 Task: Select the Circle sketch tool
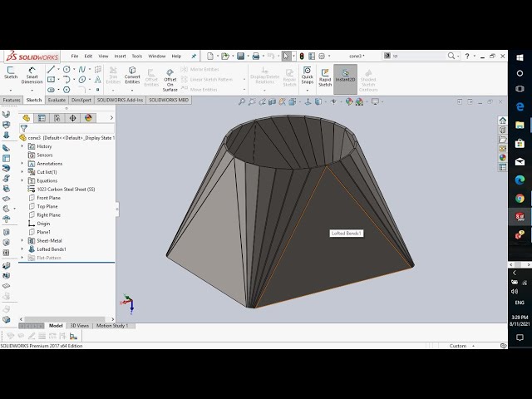click(x=66, y=69)
